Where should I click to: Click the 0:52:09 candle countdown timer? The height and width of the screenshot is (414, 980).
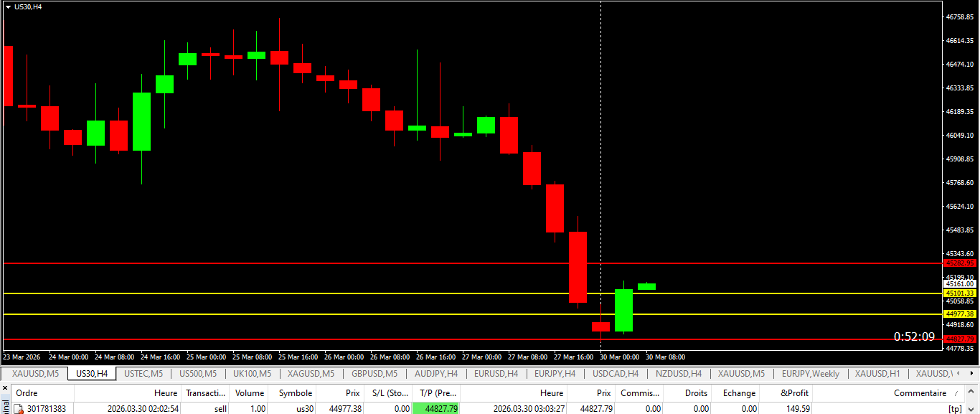(914, 337)
